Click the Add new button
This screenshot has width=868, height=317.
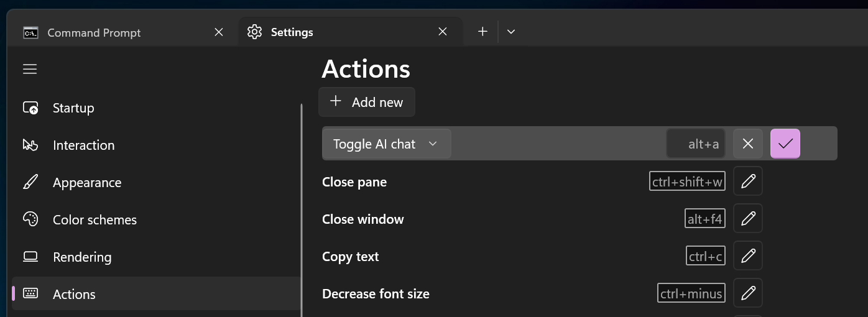tap(367, 102)
